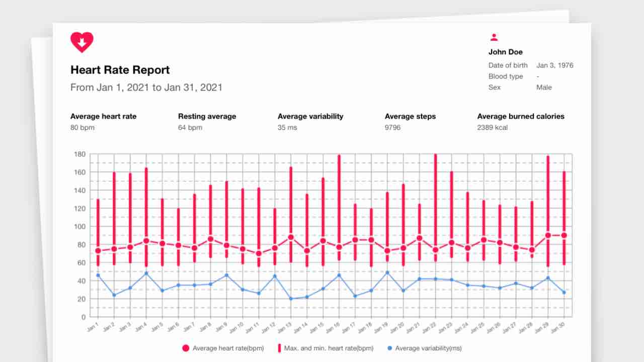Click the Date of birth label
644x362 pixels.
click(x=508, y=65)
